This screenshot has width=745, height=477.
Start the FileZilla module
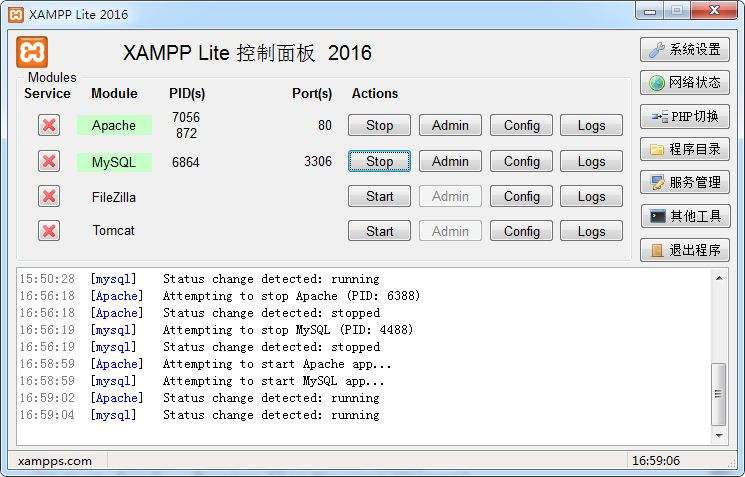379,197
